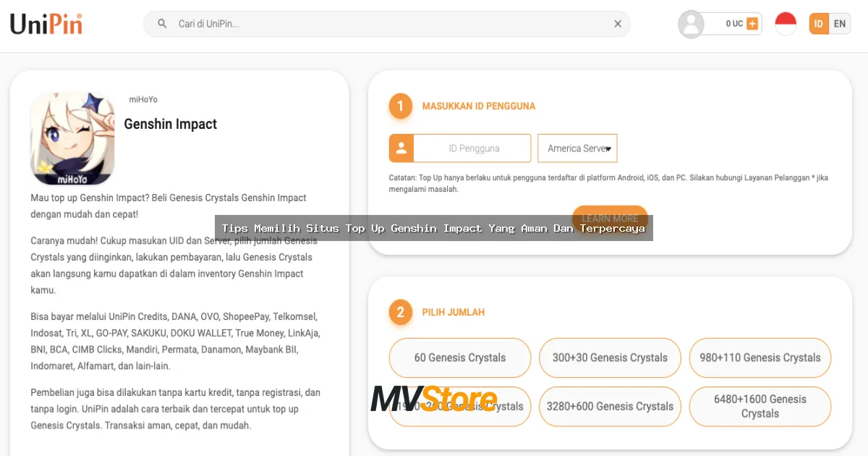This screenshot has height=456, width=868.
Task: Open the language switcher
Action: tap(829, 23)
